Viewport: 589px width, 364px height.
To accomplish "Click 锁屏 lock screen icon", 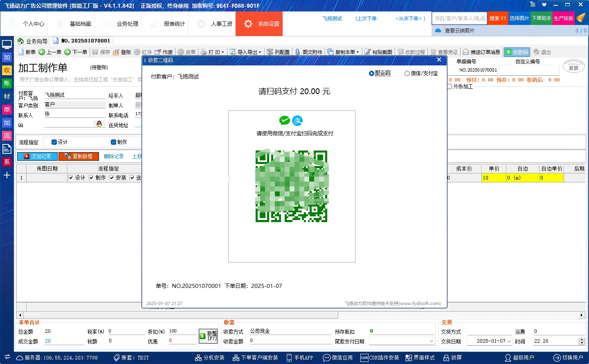I will 446,357.
